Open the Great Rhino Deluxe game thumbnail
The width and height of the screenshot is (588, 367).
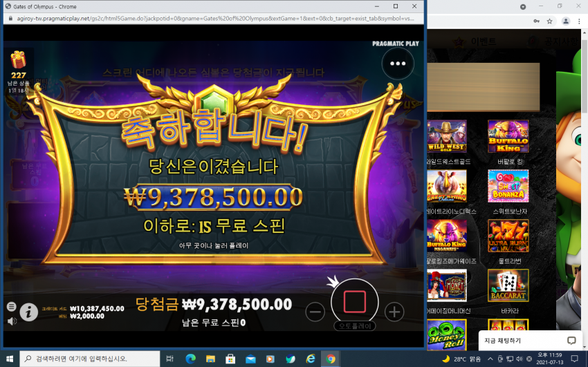[447, 186]
